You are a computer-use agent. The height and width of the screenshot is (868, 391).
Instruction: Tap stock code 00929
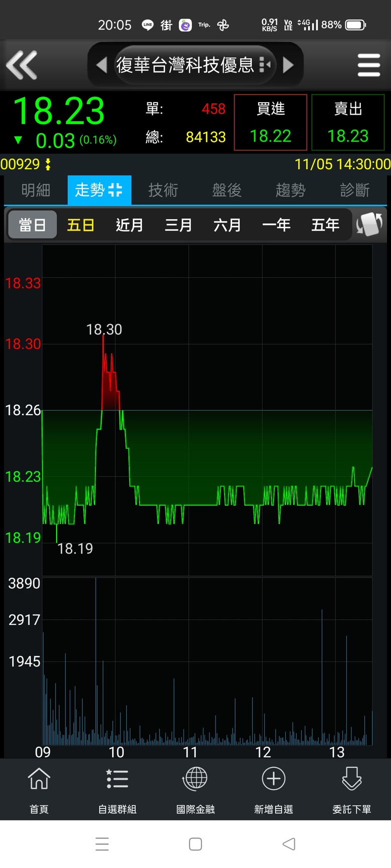point(20,164)
